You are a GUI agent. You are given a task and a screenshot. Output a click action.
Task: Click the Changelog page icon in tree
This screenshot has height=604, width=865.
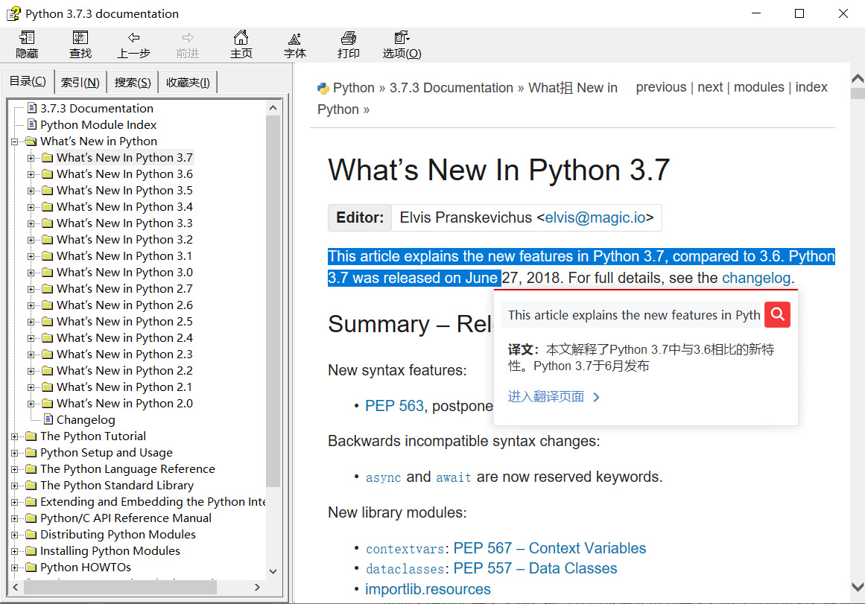(49, 420)
